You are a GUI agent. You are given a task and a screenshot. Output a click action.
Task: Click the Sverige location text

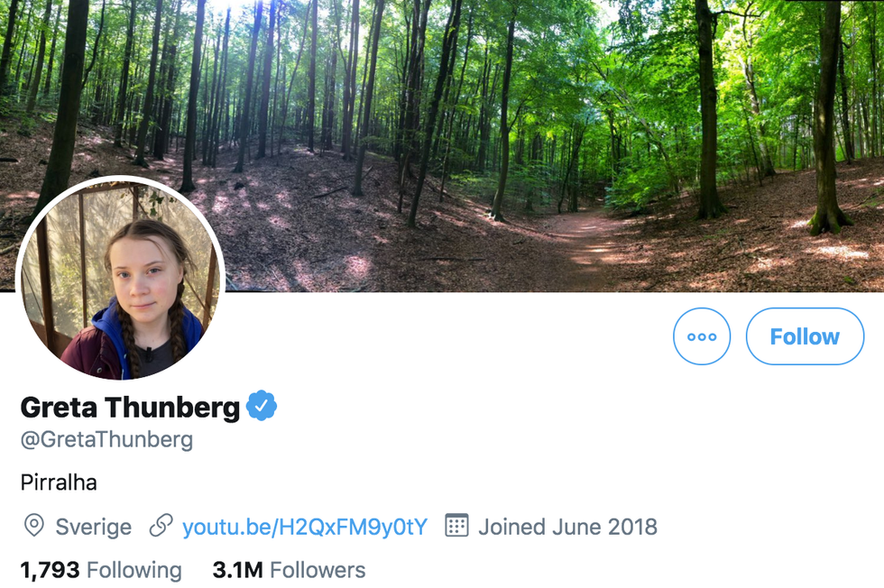click(94, 527)
